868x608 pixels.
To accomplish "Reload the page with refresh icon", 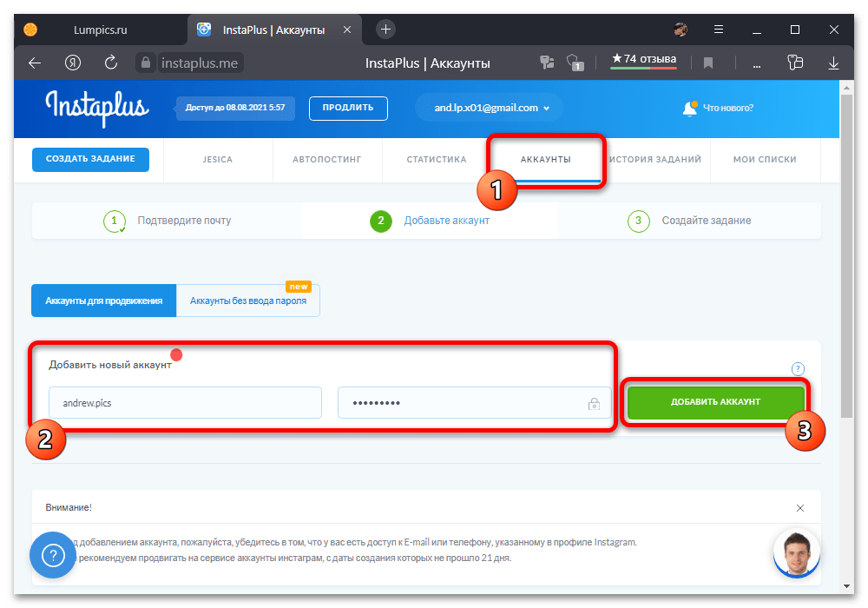I will (110, 63).
